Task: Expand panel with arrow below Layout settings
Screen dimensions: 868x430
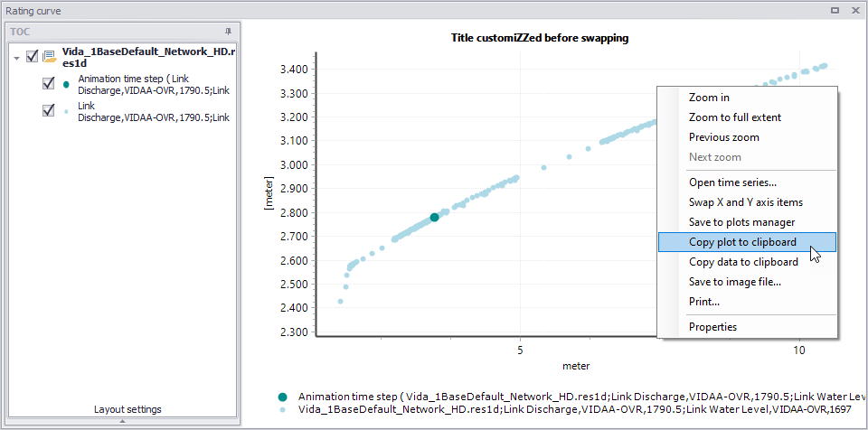Action: click(123, 421)
